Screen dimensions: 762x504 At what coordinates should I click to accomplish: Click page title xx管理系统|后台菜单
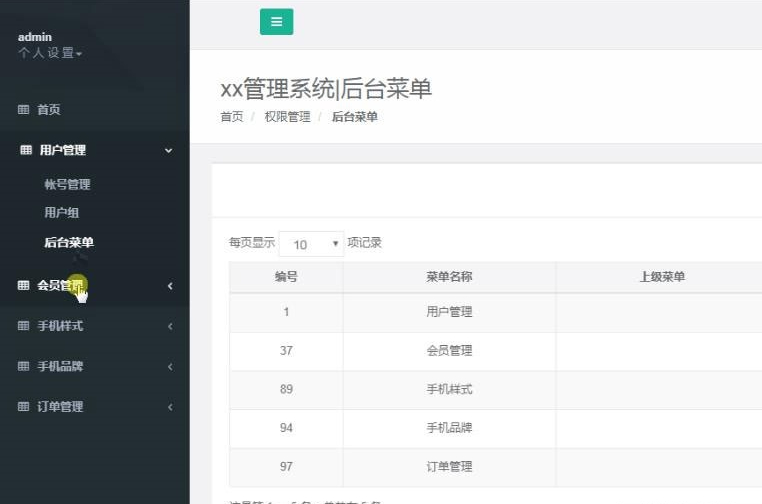(x=326, y=89)
